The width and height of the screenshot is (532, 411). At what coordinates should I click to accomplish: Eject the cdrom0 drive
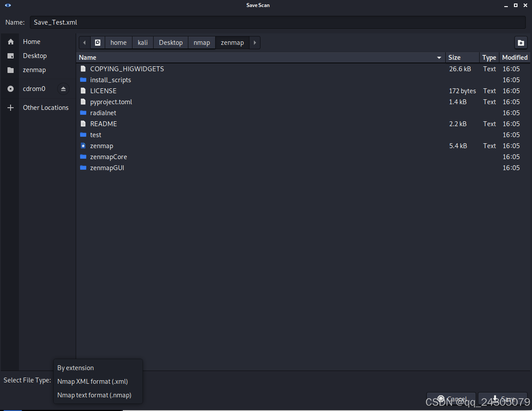click(63, 89)
